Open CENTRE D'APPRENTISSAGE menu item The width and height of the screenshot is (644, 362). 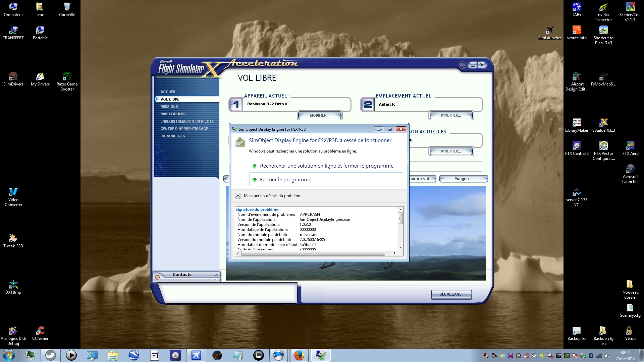point(184,129)
